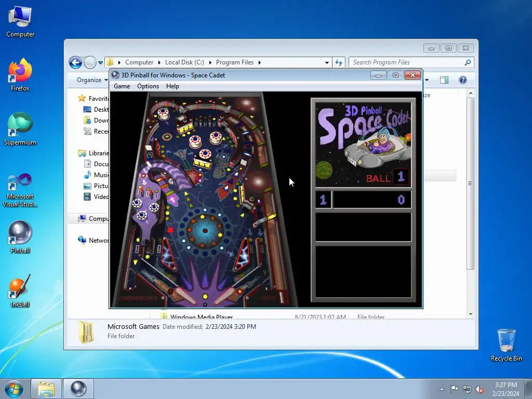Screen dimensions: 532x399
Task: Click the Explorer Back arrow button
Action: [x=75, y=62]
